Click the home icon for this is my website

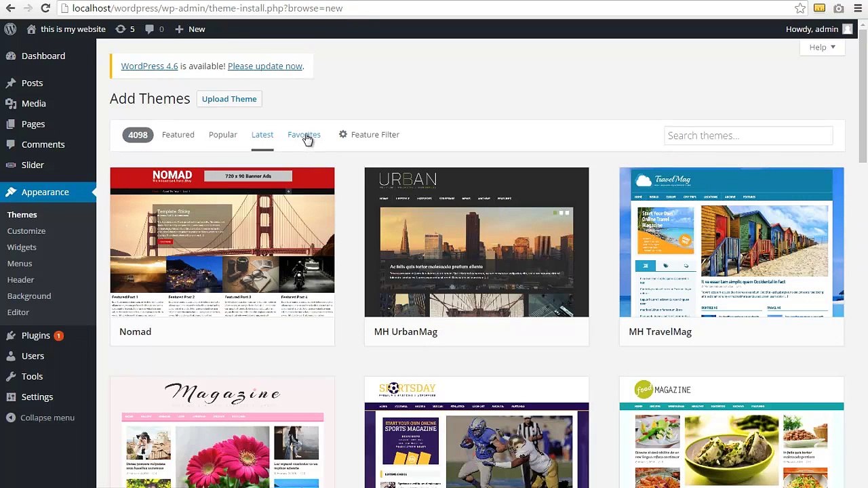click(31, 29)
